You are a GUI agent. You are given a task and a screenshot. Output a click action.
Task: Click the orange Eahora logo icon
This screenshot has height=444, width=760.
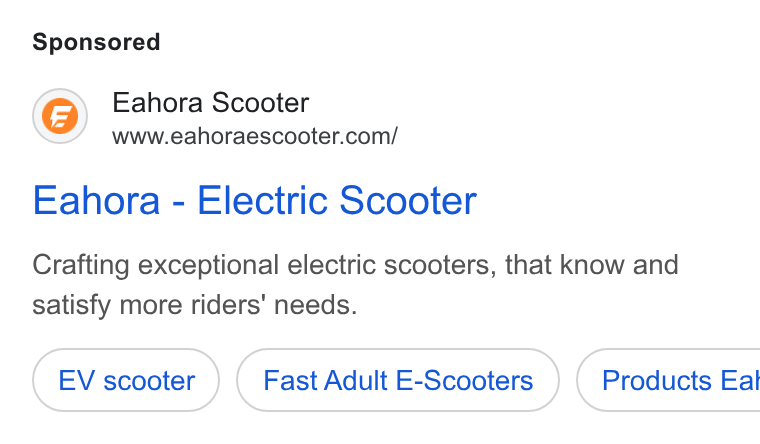(60, 116)
